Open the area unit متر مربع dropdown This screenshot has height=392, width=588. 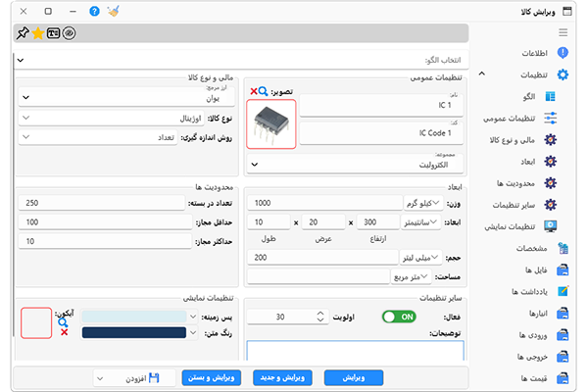pyautogui.click(x=411, y=276)
